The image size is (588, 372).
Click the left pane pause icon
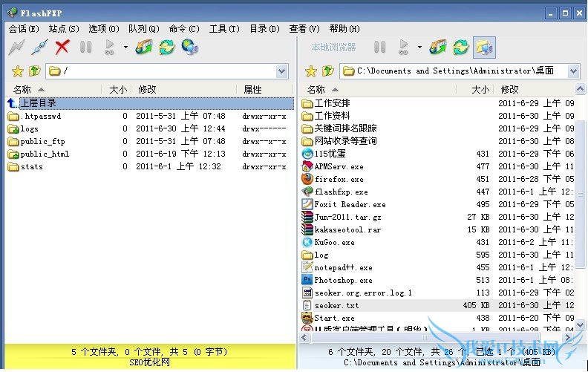[86, 48]
